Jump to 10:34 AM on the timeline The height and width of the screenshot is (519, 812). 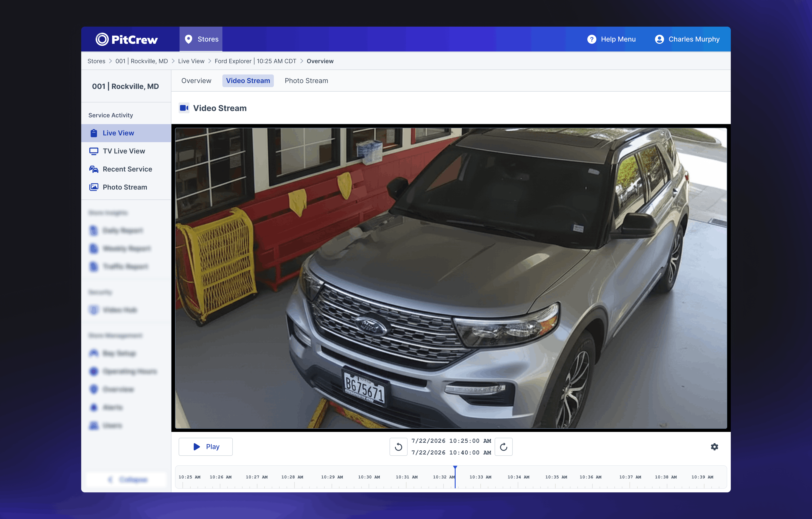tap(518, 477)
